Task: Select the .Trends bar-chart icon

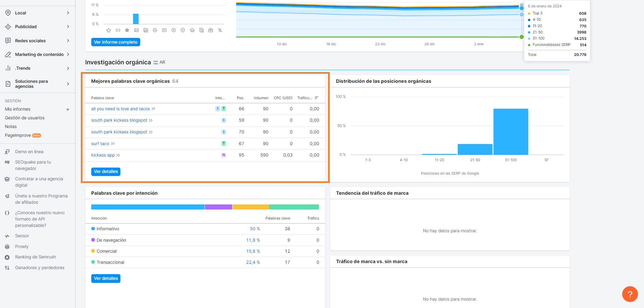Action: [7, 68]
